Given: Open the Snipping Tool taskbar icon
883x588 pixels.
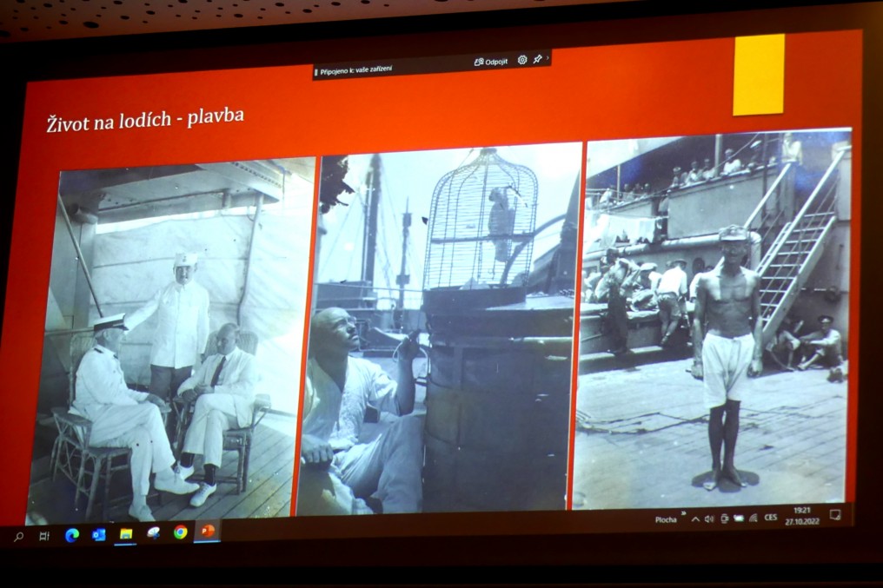Looking at the screenshot, I should tap(153, 532).
